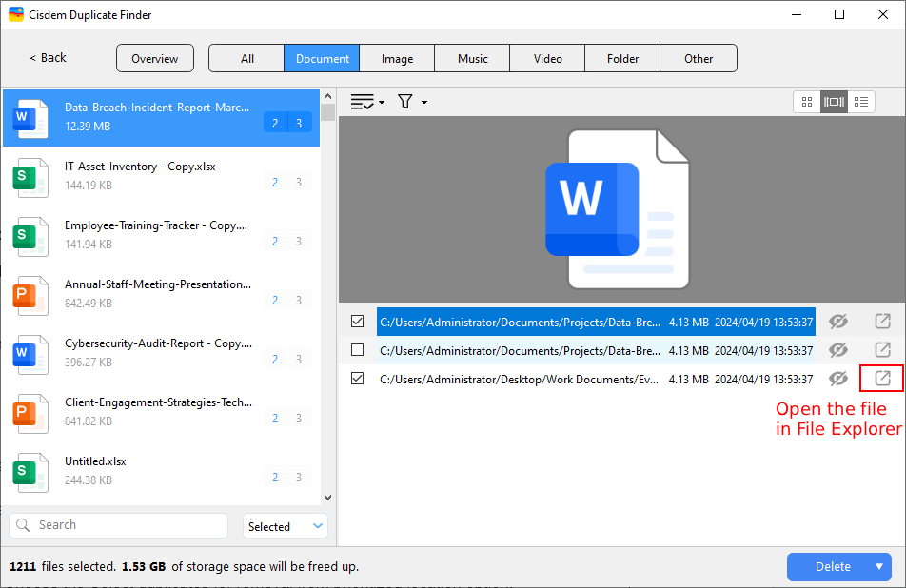
Task: Click the selection rules list icon
Action: point(363,102)
